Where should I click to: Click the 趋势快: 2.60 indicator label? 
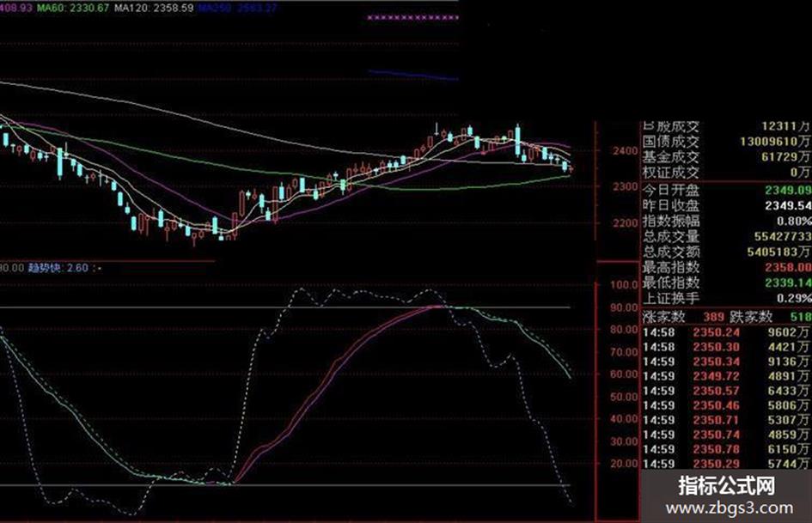pos(58,268)
